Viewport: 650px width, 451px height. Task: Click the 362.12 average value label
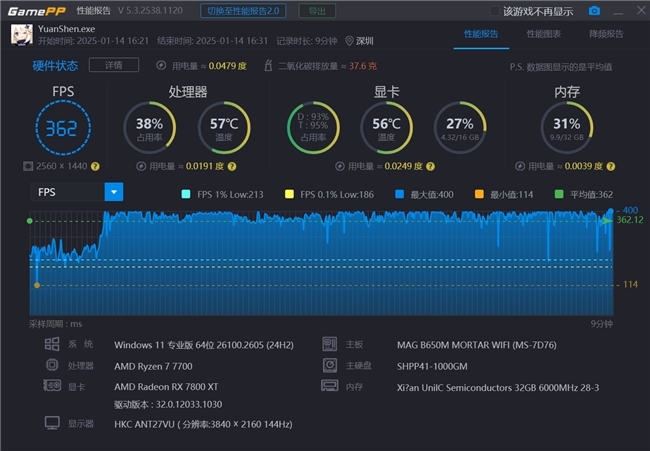630,220
